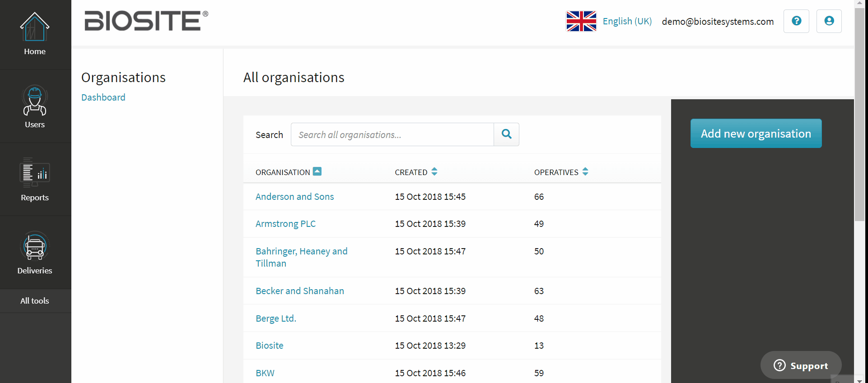Viewport: 868px width, 383px height.
Task: Open the help question mark button
Action: (x=796, y=21)
